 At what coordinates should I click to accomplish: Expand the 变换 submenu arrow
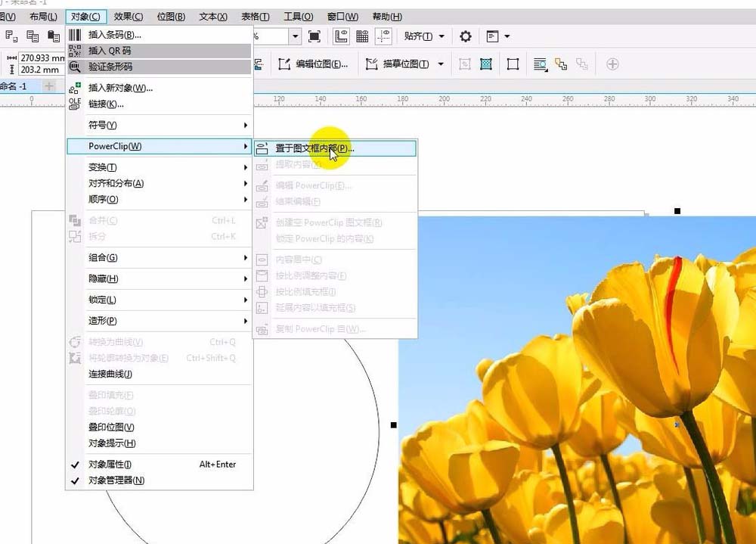246,167
